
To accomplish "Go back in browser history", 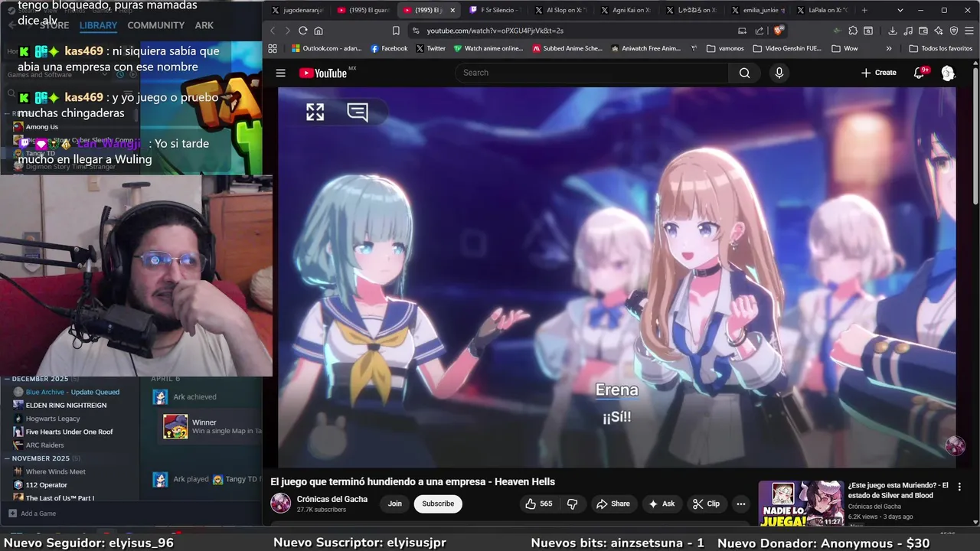I will click(273, 31).
